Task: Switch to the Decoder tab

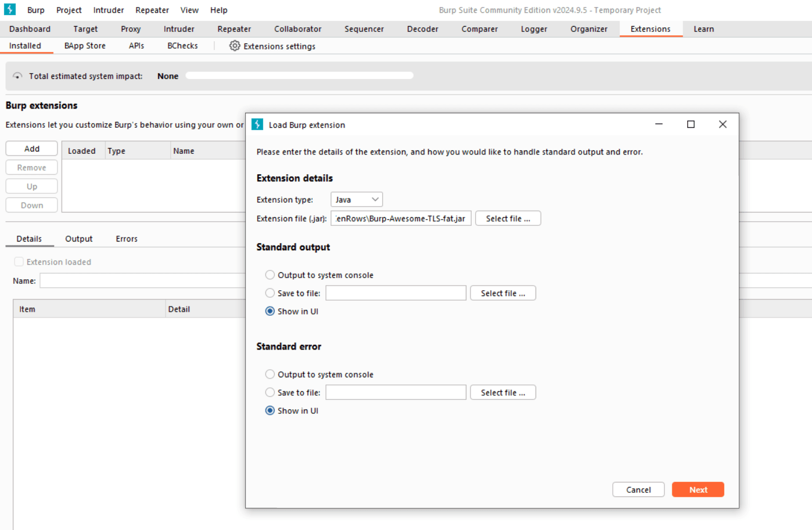Action: (x=423, y=29)
